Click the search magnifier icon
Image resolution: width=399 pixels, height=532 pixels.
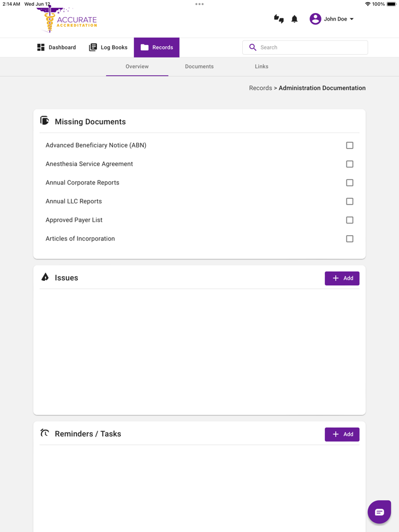[253, 47]
